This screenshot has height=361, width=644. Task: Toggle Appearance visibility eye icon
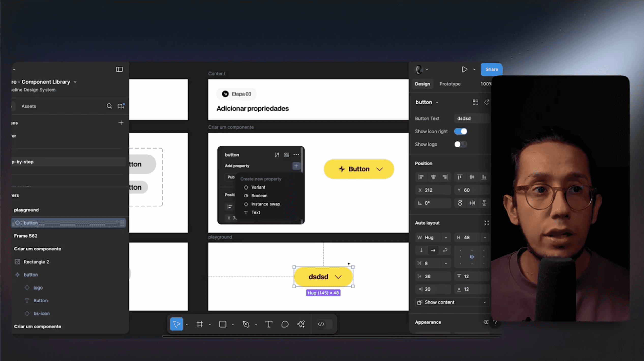coord(486,322)
